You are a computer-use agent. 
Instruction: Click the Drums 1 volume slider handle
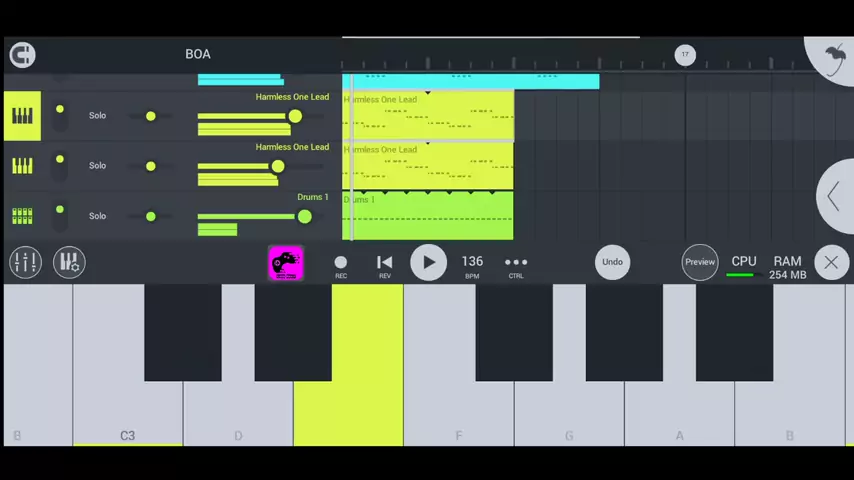(x=304, y=217)
